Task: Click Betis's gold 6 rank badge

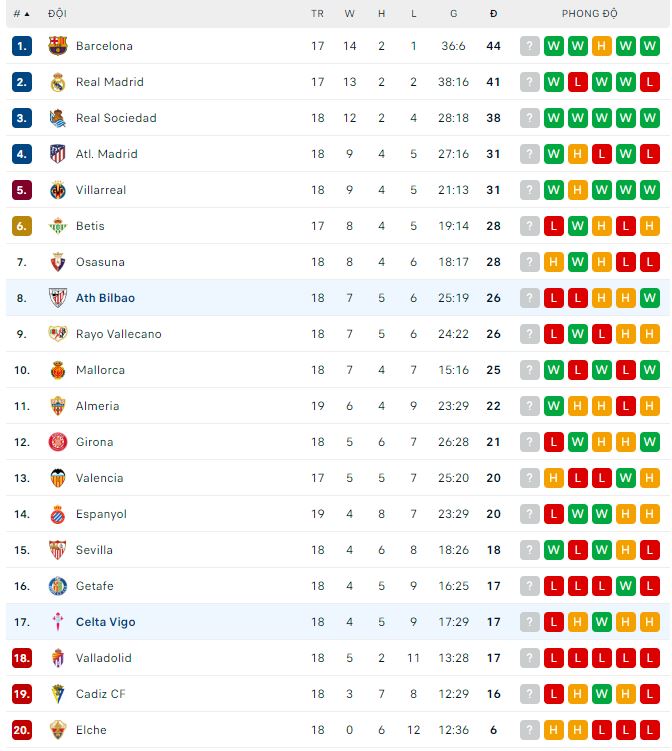Action: pos(22,226)
